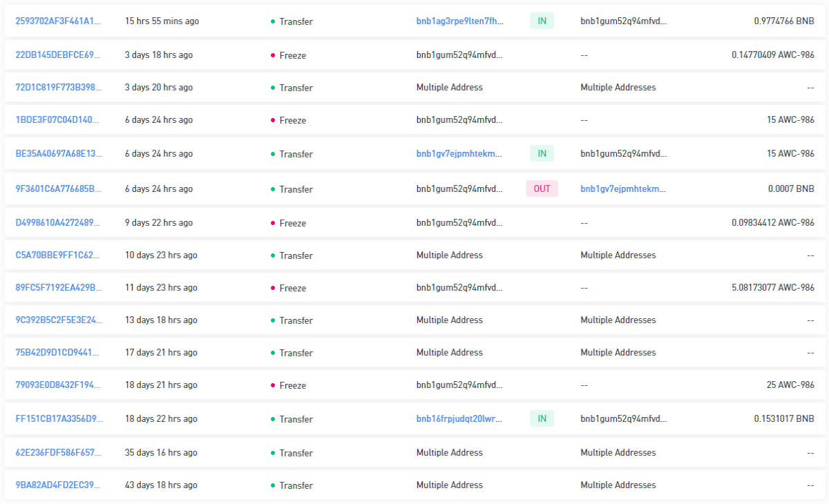
Task: Click timestamp 11 days 23 hrs ago
Action: 161,288
